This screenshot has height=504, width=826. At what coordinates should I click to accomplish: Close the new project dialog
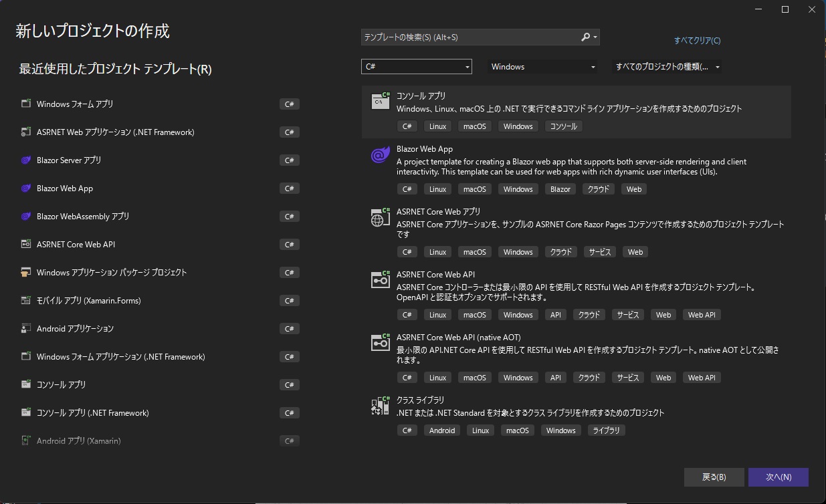(x=812, y=9)
